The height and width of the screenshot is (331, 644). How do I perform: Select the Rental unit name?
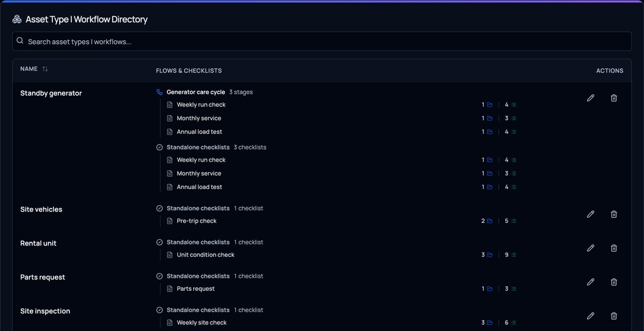click(38, 243)
